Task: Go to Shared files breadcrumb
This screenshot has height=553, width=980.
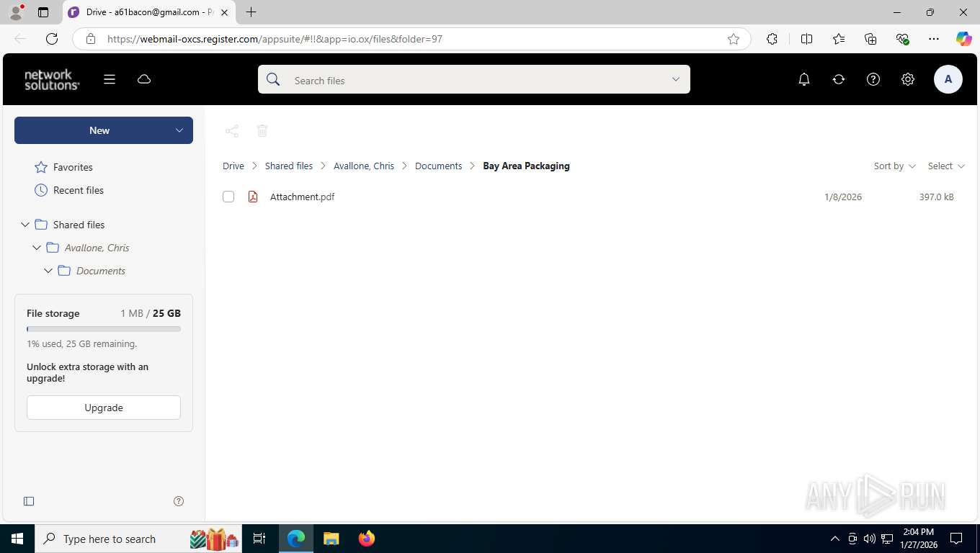Action: click(289, 166)
